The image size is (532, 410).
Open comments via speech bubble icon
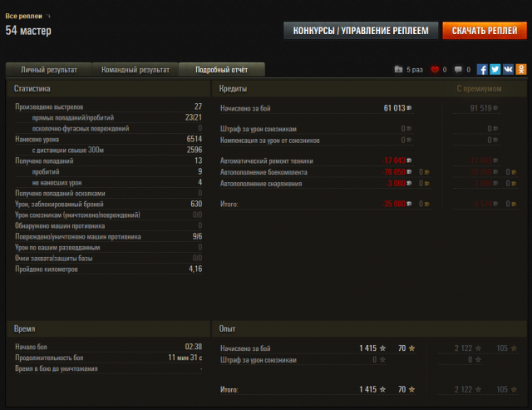coord(458,70)
